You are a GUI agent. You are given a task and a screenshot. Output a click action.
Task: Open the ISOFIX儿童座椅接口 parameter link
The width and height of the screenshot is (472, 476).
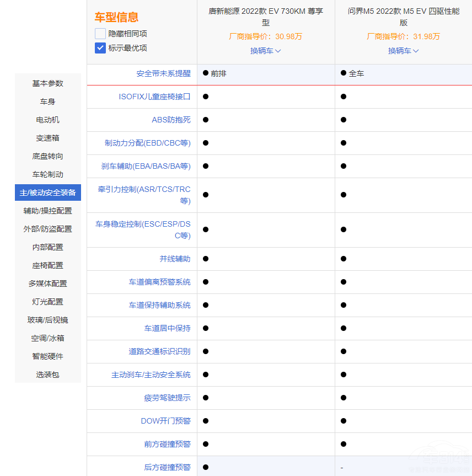(x=154, y=97)
